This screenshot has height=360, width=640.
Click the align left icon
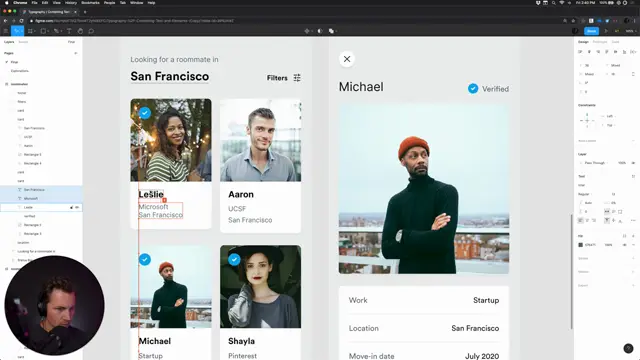point(580,52)
